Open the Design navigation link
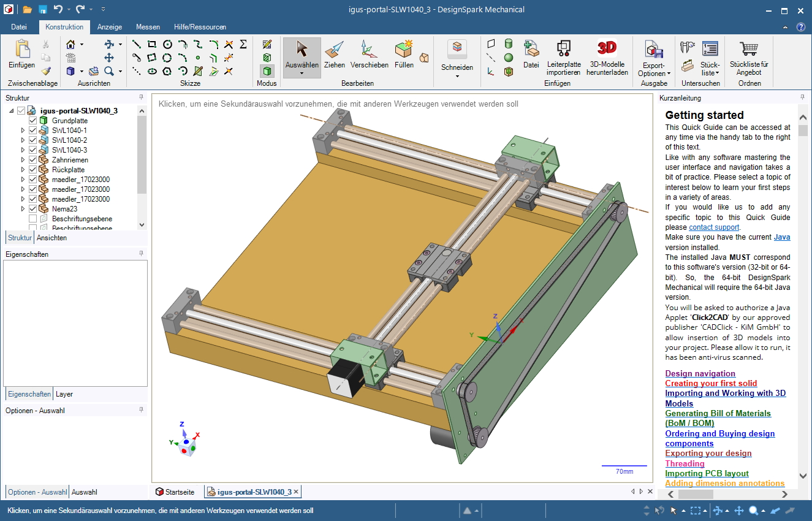The image size is (812, 521). [x=700, y=373]
